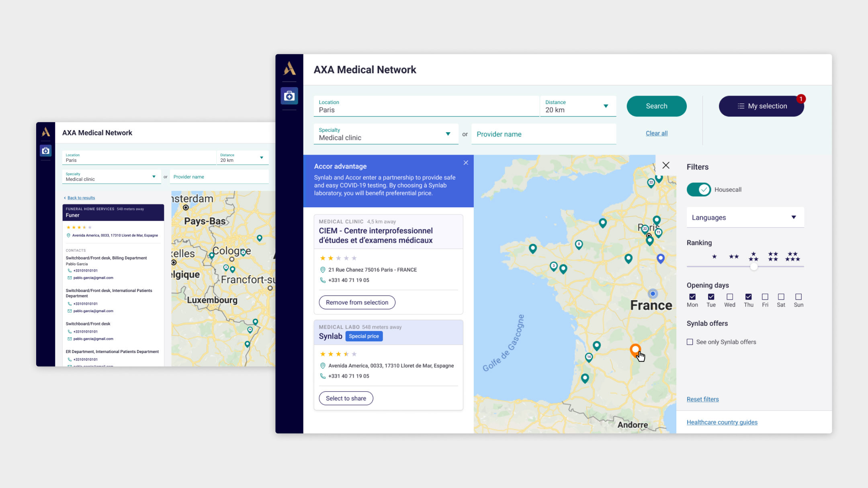868x488 pixels.
Task: Uncheck the Thu opening day checkbox
Action: 748,297
